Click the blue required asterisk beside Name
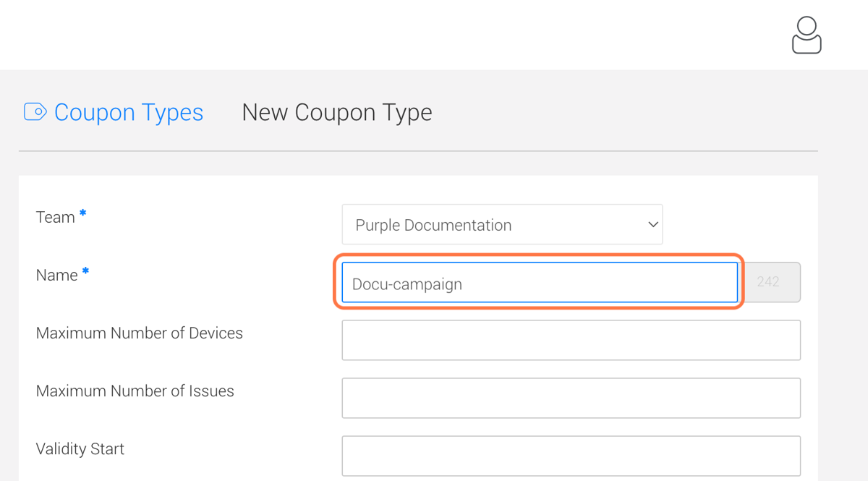The width and height of the screenshot is (868, 481). (x=85, y=271)
